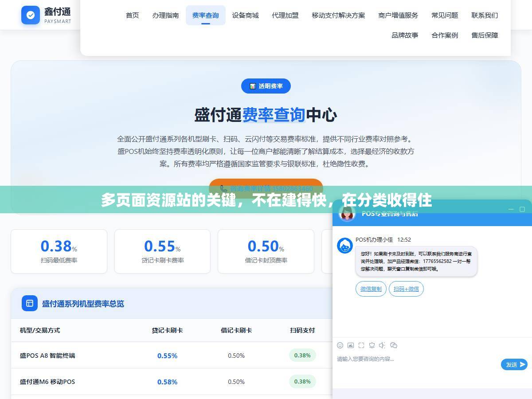
Task: Toggle the chat sound speaker icon
Action: pyautogui.click(x=382, y=345)
